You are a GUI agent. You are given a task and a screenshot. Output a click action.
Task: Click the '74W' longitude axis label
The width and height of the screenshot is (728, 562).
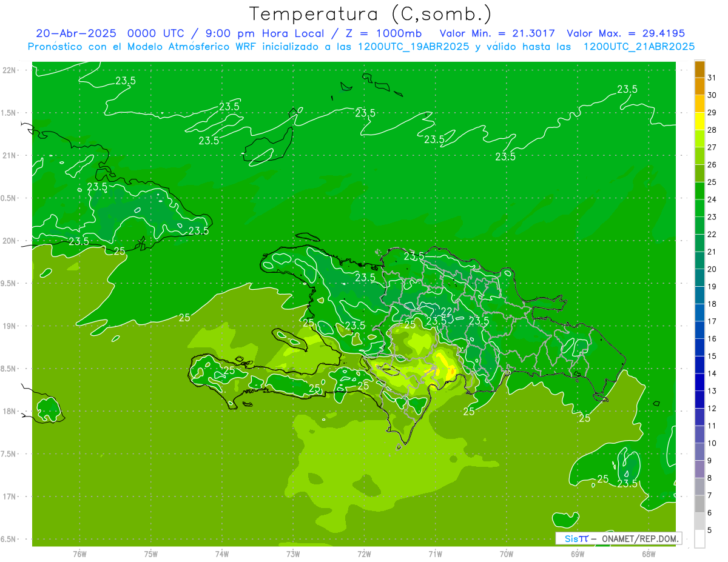tap(222, 554)
